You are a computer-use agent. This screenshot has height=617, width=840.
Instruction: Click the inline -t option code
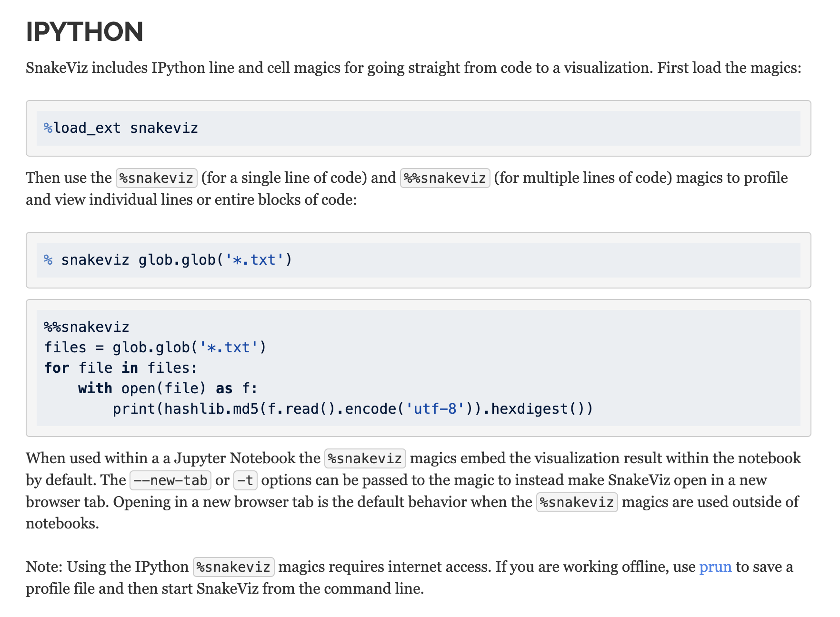tap(245, 480)
